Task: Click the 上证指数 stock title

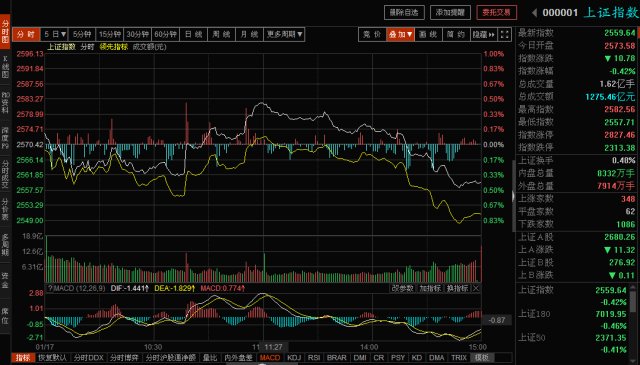Action: click(x=611, y=12)
